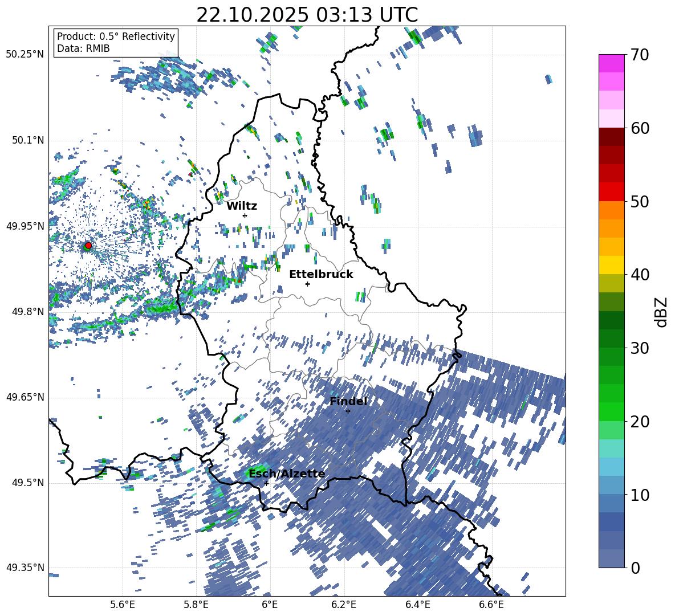Click the 6°E longitude label
Viewport: 675px width, 616px height.
tap(270, 605)
